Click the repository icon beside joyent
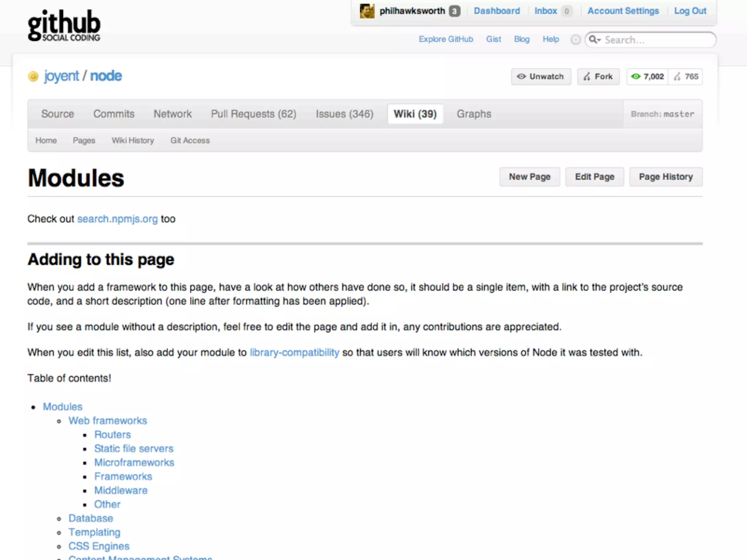 (x=33, y=76)
